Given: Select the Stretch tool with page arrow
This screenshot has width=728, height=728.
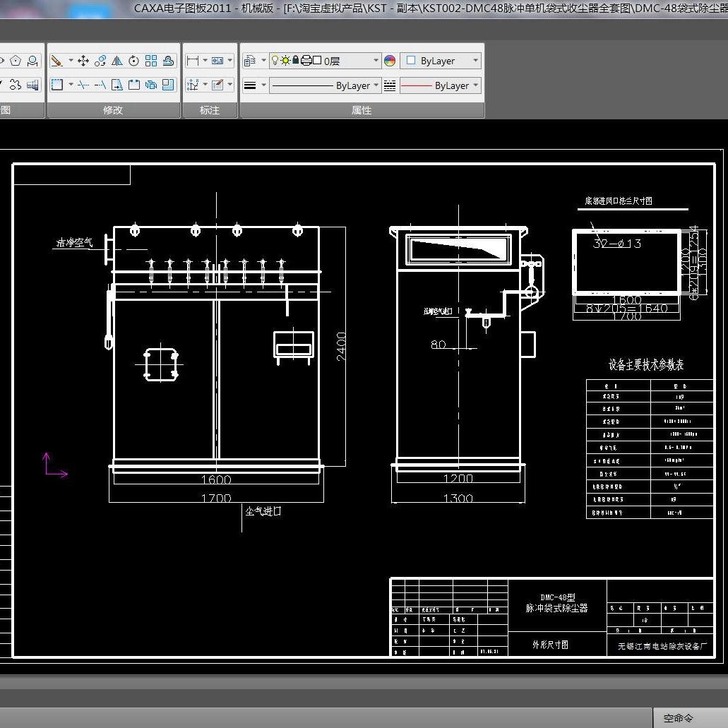Looking at the screenshot, I should pyautogui.click(x=117, y=85).
